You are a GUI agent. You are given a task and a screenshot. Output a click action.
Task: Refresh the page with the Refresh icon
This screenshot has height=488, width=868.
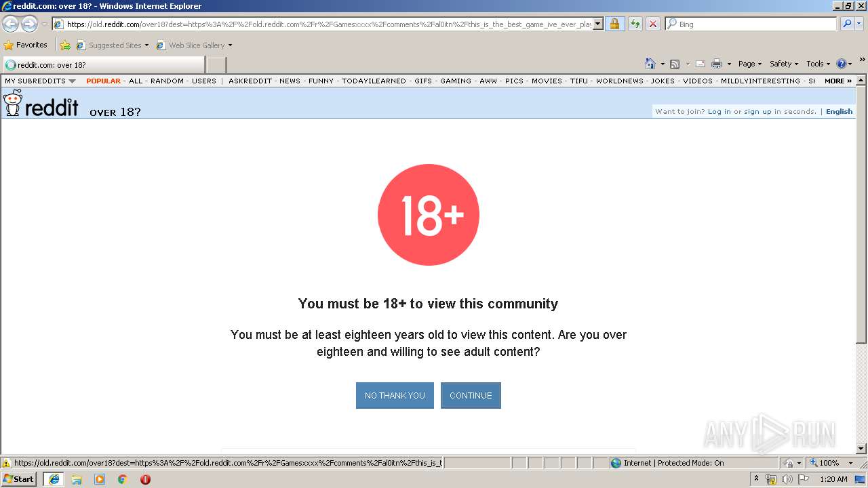[x=635, y=24]
